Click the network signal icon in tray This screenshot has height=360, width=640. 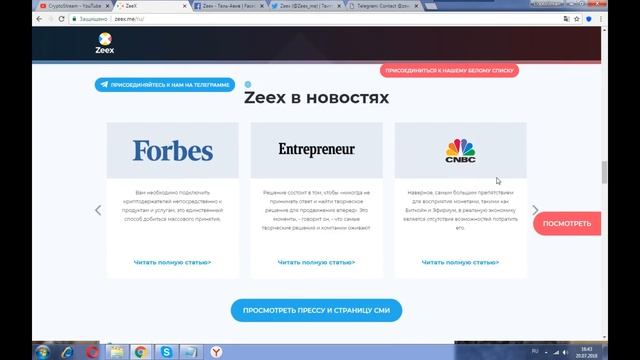tap(556, 352)
